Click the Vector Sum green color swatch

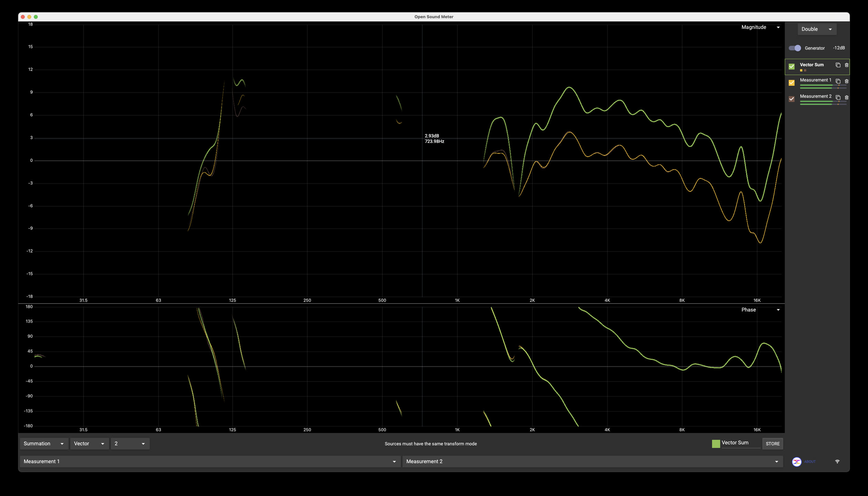pyautogui.click(x=716, y=444)
